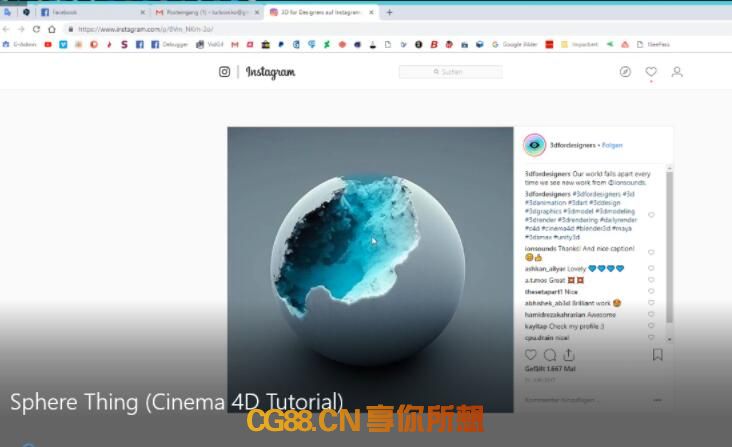Open the red B bookmark icon
Image resolution: width=732 pixels, height=447 pixels.
[434, 44]
